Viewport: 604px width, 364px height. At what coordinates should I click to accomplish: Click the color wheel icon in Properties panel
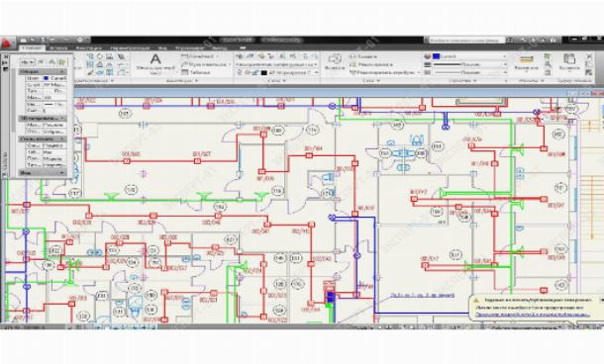[x=427, y=56]
